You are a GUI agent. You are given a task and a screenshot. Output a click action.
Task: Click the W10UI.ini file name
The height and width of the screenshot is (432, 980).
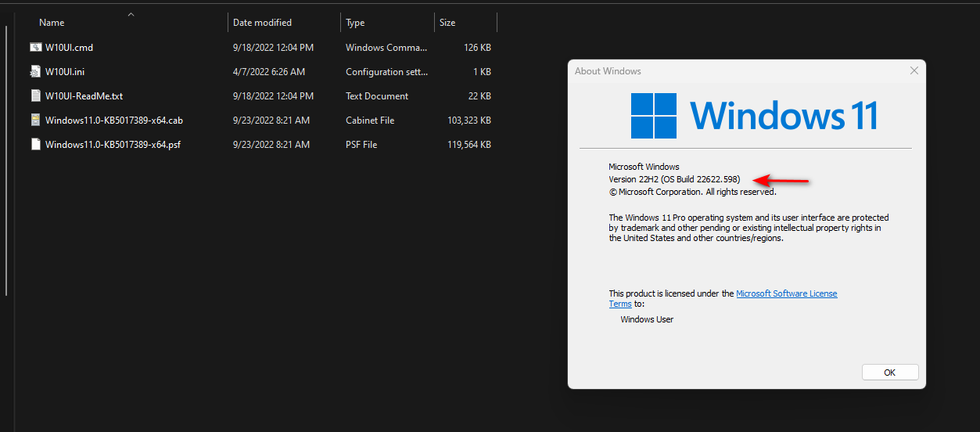tap(65, 72)
